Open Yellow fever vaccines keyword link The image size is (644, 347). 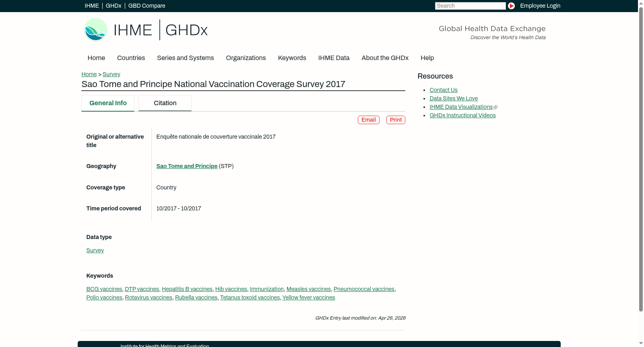[309, 297]
